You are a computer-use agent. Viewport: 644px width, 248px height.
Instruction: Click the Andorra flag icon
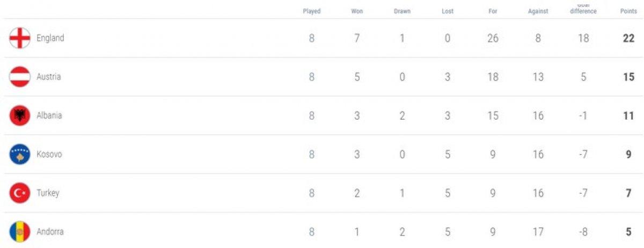point(20,232)
